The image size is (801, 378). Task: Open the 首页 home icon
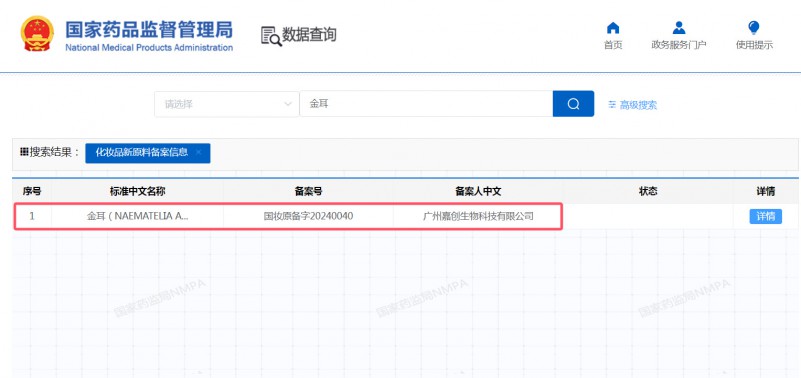(612, 28)
